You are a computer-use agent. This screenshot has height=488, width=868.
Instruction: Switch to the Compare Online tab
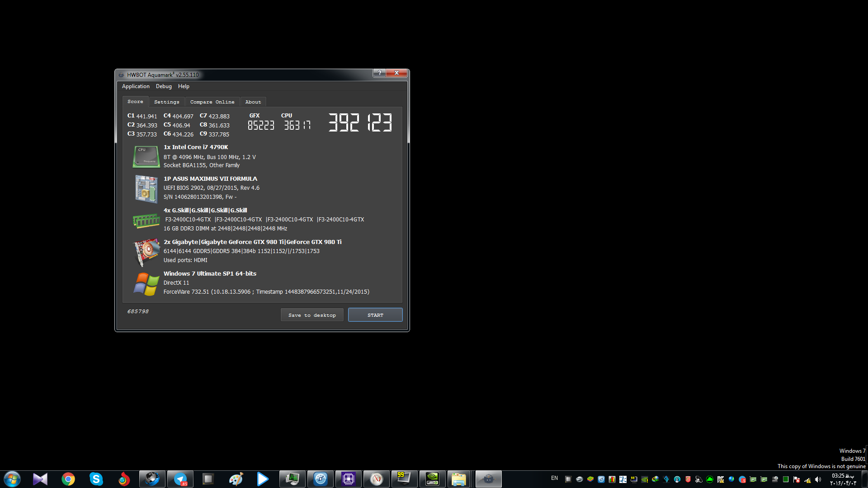point(212,102)
